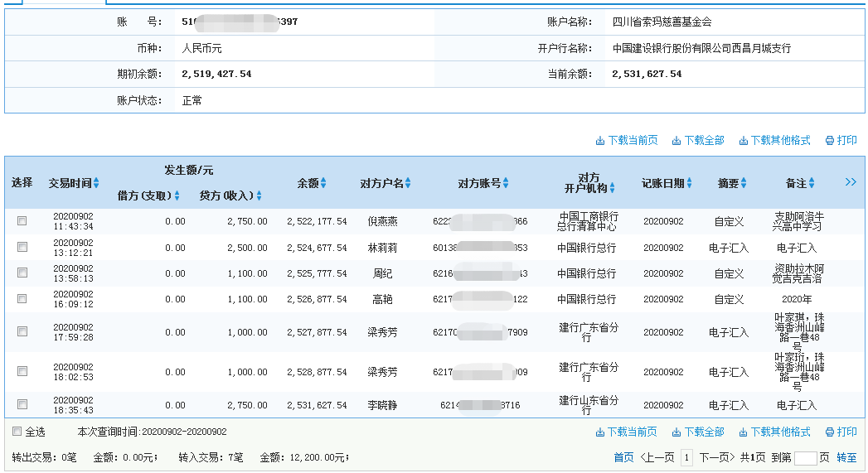Viewport: 868px width, 473px height.
Task: Sort by 对方账号 column arrows
Action: [506, 182]
